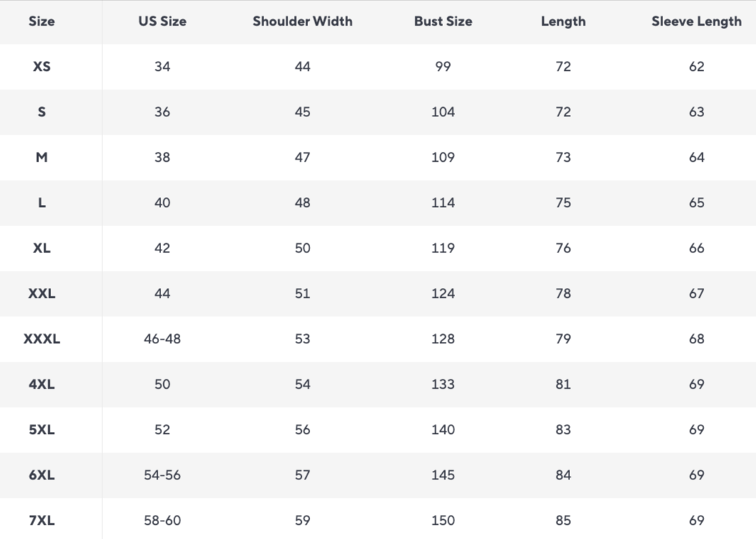756x539 pixels.
Task: Select the 4XL size row label
Action: coord(41,384)
